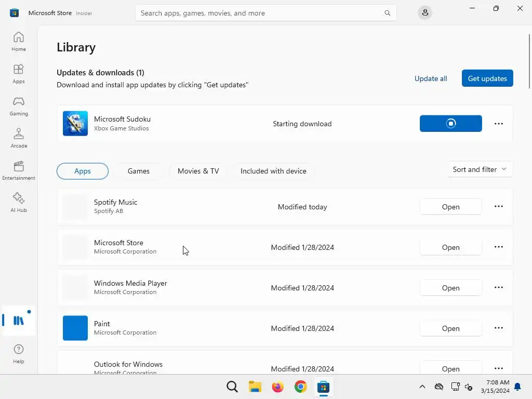Open the AI Hub section

(19, 203)
